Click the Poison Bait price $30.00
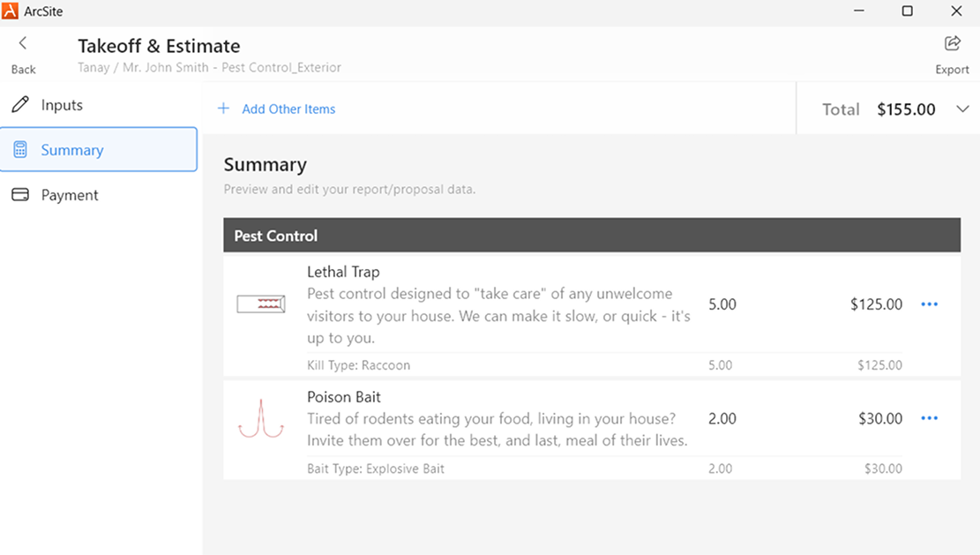Image resolution: width=980 pixels, height=555 pixels. pyautogui.click(x=880, y=418)
